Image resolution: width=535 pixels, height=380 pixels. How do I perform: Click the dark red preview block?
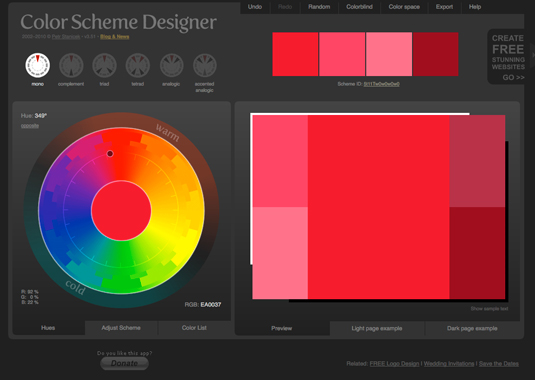[477, 253]
